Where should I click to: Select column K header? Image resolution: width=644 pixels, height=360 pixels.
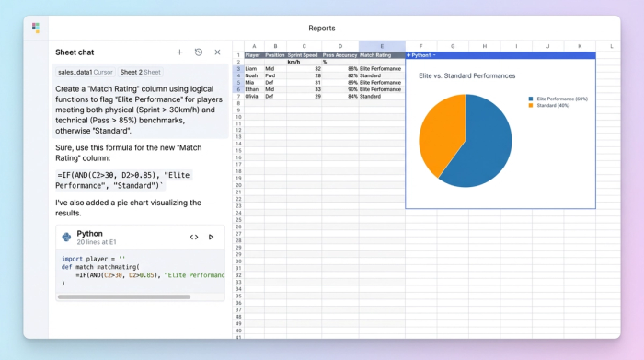(x=580, y=46)
